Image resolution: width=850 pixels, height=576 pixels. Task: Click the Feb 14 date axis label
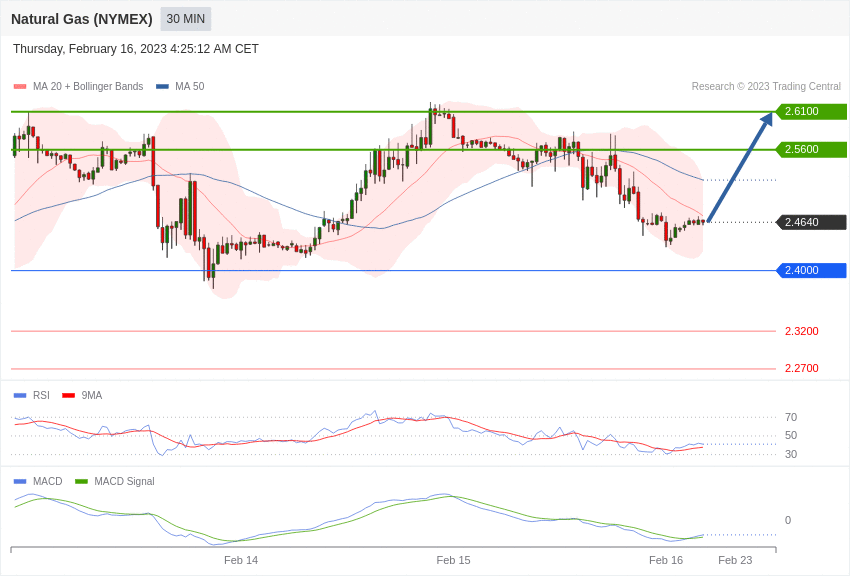pyautogui.click(x=241, y=560)
